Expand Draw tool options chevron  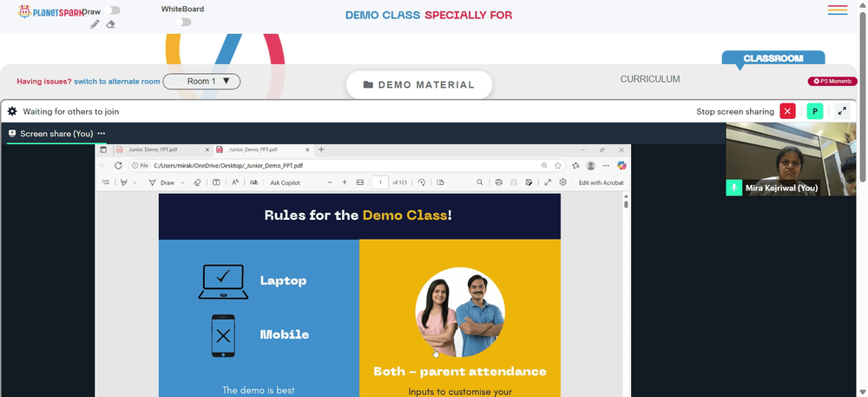(182, 182)
